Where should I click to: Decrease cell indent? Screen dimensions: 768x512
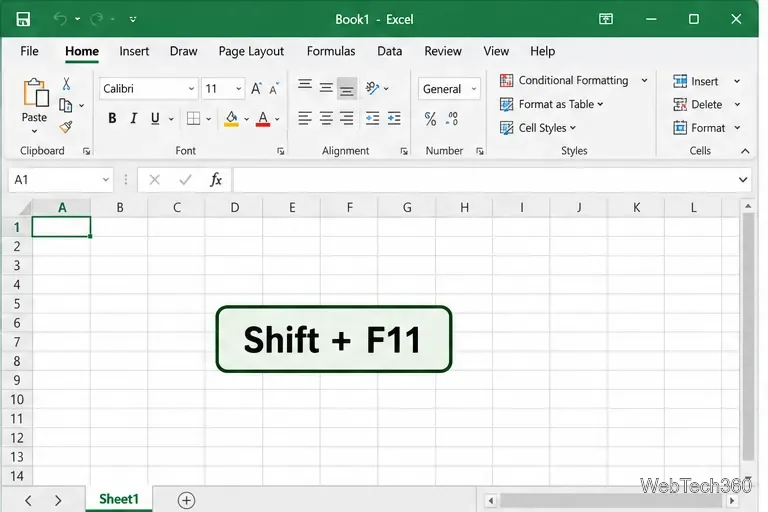coord(372,118)
